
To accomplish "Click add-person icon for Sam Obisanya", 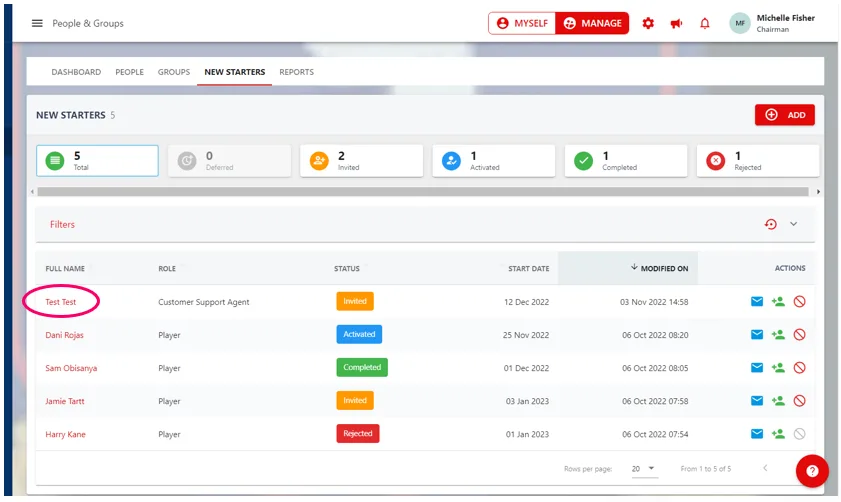I will (x=778, y=367).
